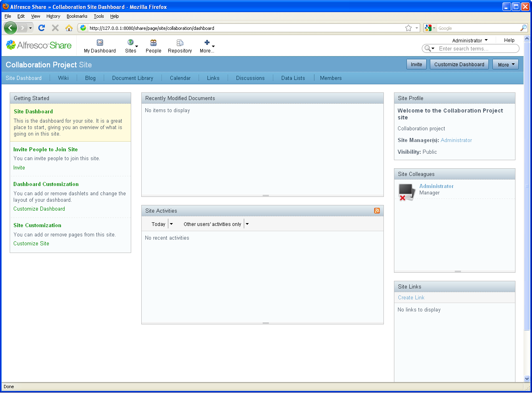Click the browser search magnifier icon
The width and height of the screenshot is (532, 395).
[524, 28]
